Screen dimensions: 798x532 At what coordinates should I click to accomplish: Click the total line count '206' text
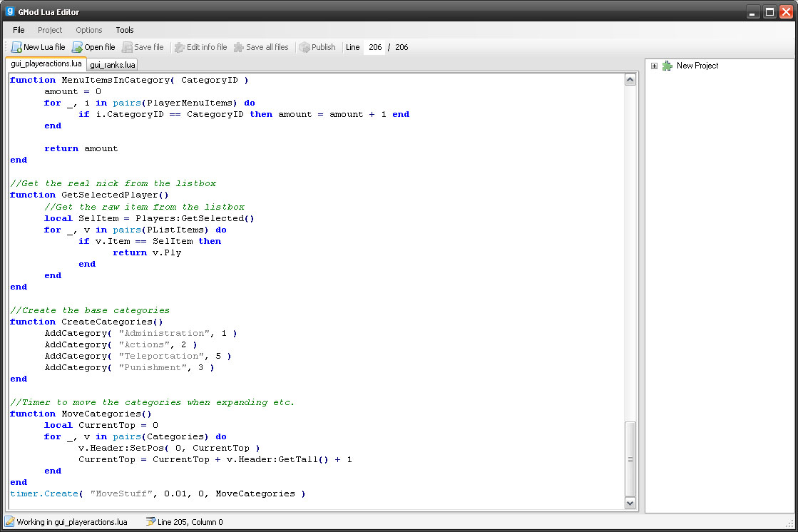[401, 47]
